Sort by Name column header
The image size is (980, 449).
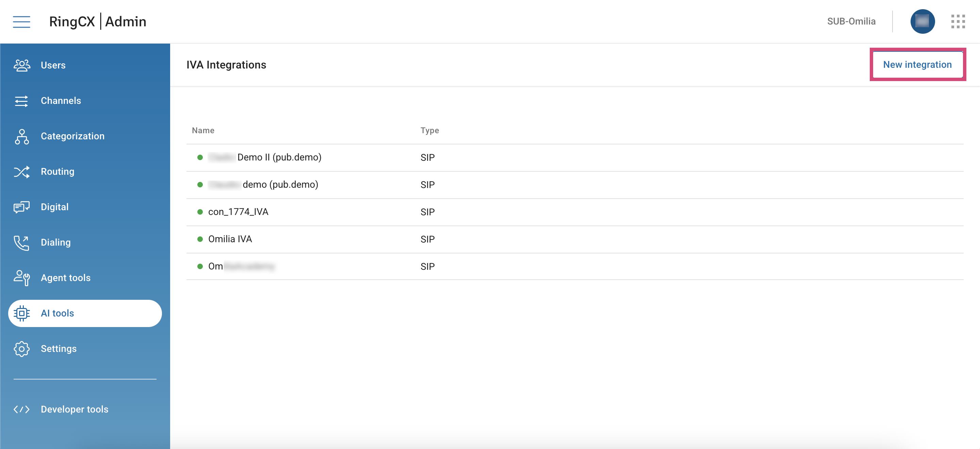coord(203,130)
